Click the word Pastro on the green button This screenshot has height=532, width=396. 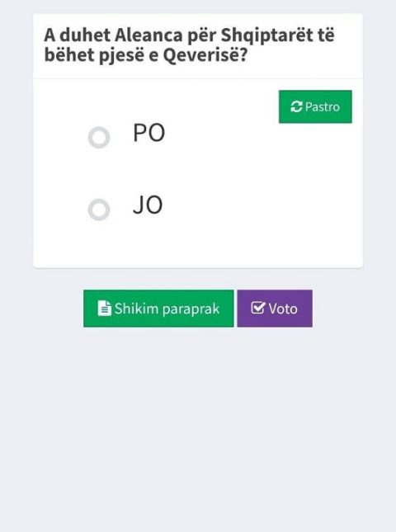click(x=323, y=107)
